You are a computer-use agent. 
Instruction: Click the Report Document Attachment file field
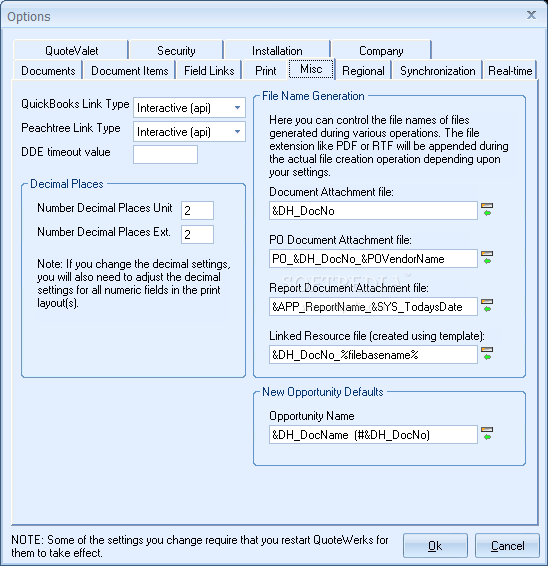click(373, 306)
